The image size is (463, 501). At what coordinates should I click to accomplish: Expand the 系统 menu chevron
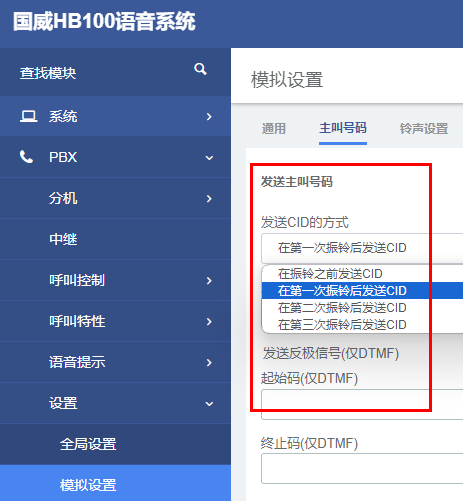[x=209, y=117]
